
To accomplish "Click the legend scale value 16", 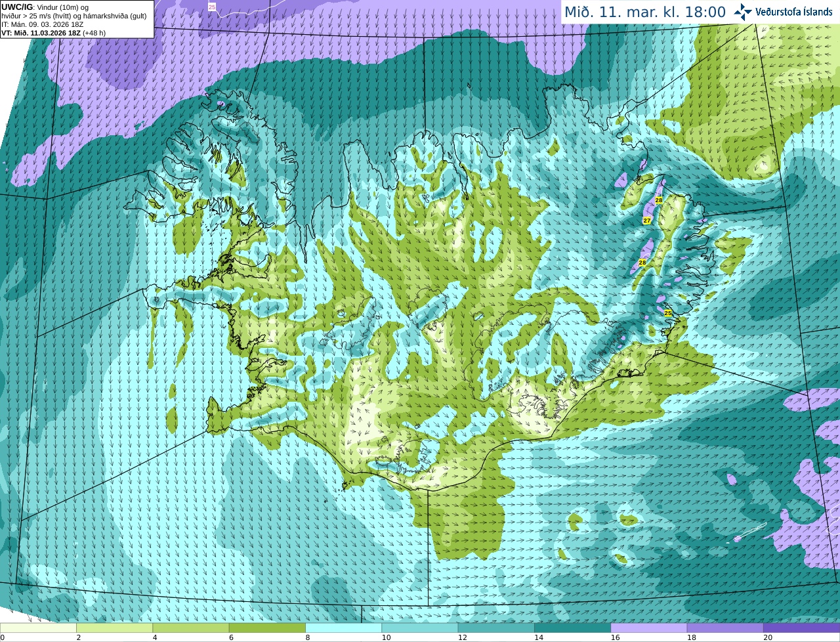I will tap(616, 637).
